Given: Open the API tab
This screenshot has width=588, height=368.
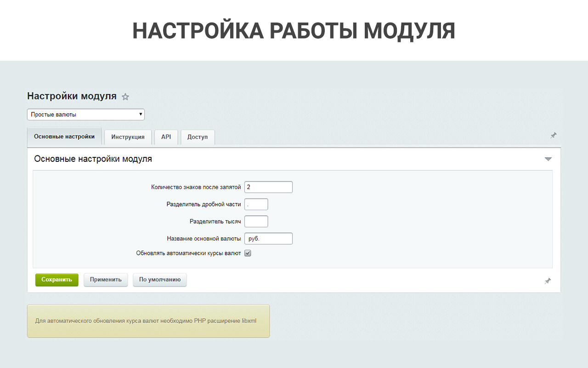Looking at the screenshot, I should click(166, 137).
